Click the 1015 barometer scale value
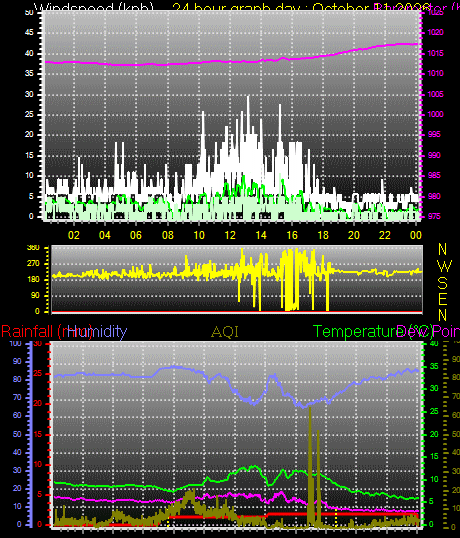This screenshot has height=538, width=460. (435, 53)
